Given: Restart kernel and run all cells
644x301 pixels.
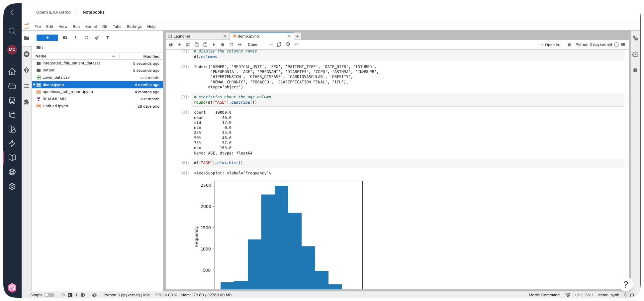Looking at the screenshot, I should 240,45.
